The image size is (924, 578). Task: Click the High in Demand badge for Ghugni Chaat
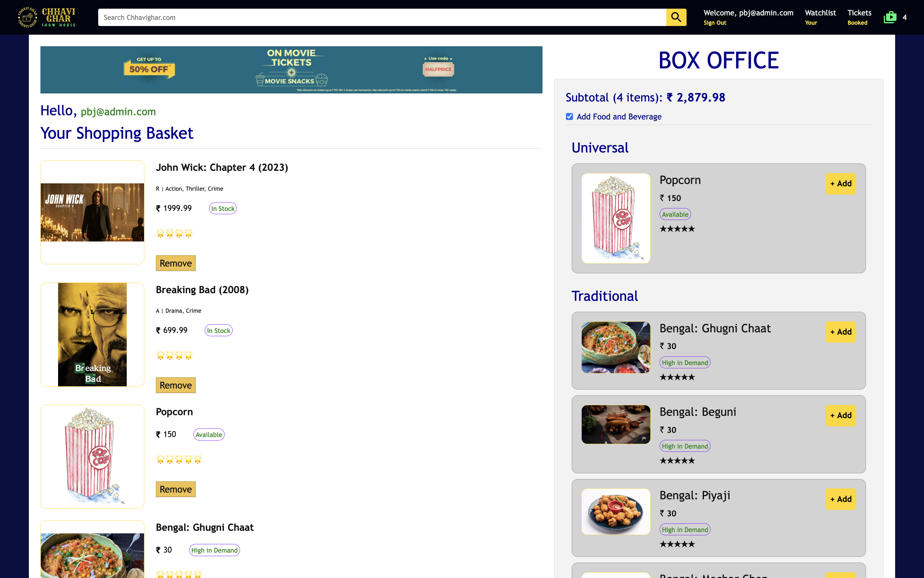[x=685, y=363]
